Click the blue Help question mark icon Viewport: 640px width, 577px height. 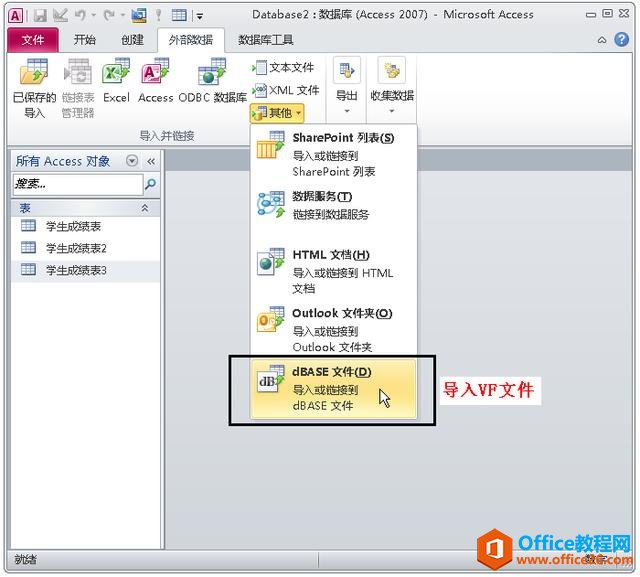click(621, 40)
